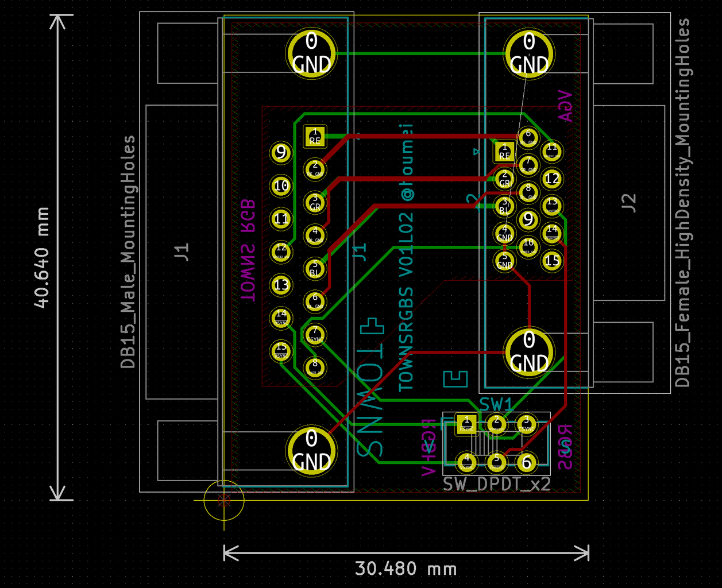The height and width of the screenshot is (588, 722).
Task: Select the DB15_Male_MountingHoles footprint value text
Action: [x=128, y=252]
